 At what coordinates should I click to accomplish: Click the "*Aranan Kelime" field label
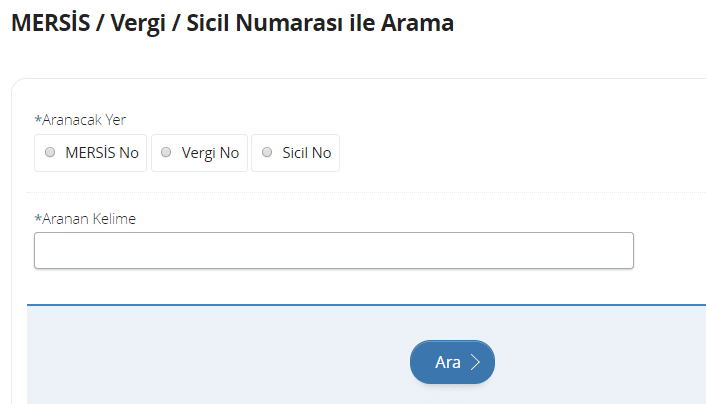click(x=88, y=218)
